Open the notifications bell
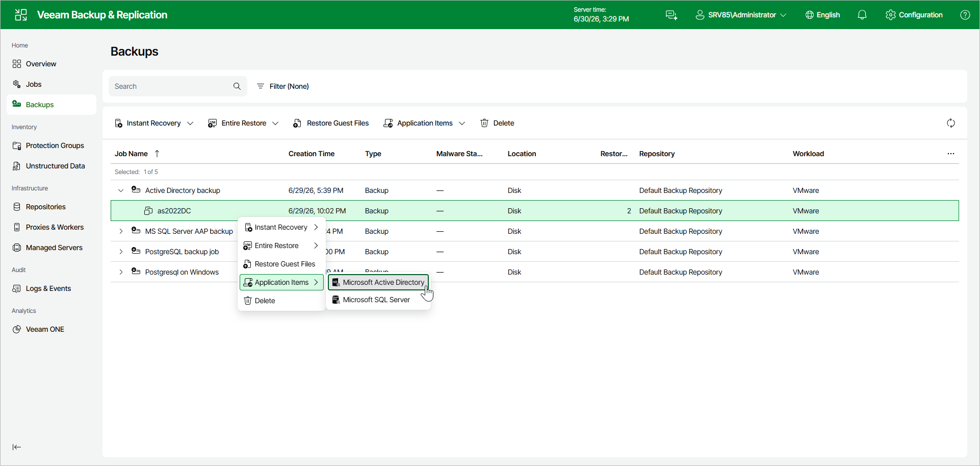 coord(862,15)
